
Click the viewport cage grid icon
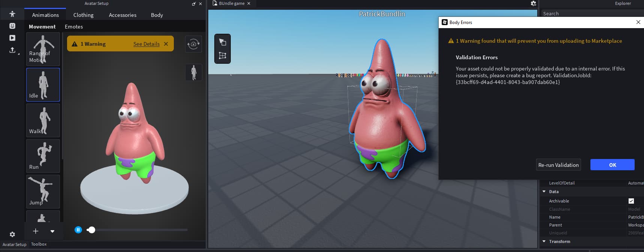(x=223, y=55)
